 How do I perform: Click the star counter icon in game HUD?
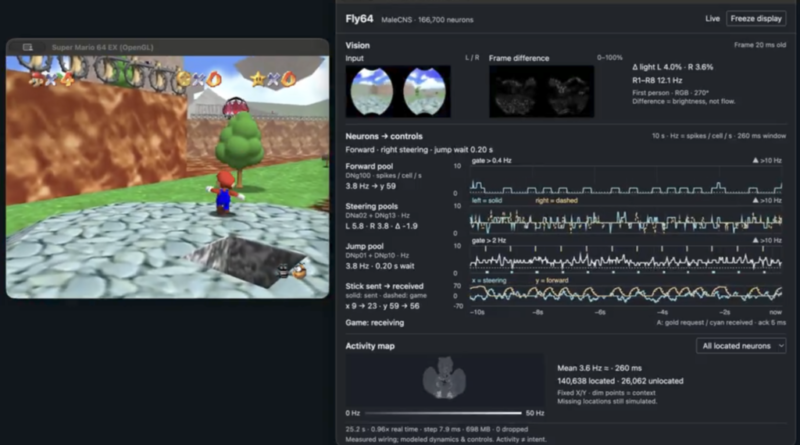click(258, 79)
